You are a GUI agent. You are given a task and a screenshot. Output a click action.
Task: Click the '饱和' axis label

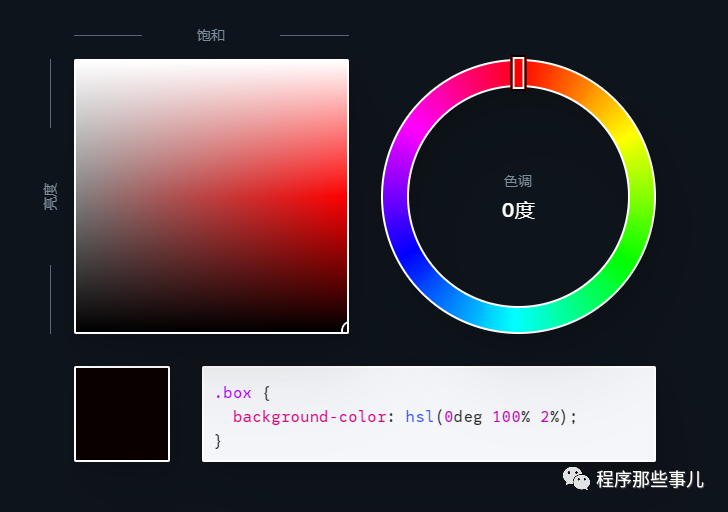point(211,35)
